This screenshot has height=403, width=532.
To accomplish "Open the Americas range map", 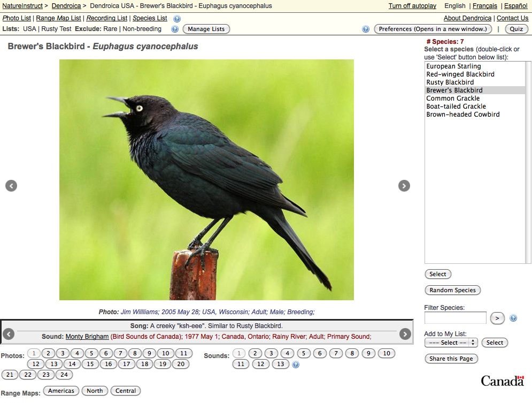I will coord(61,391).
